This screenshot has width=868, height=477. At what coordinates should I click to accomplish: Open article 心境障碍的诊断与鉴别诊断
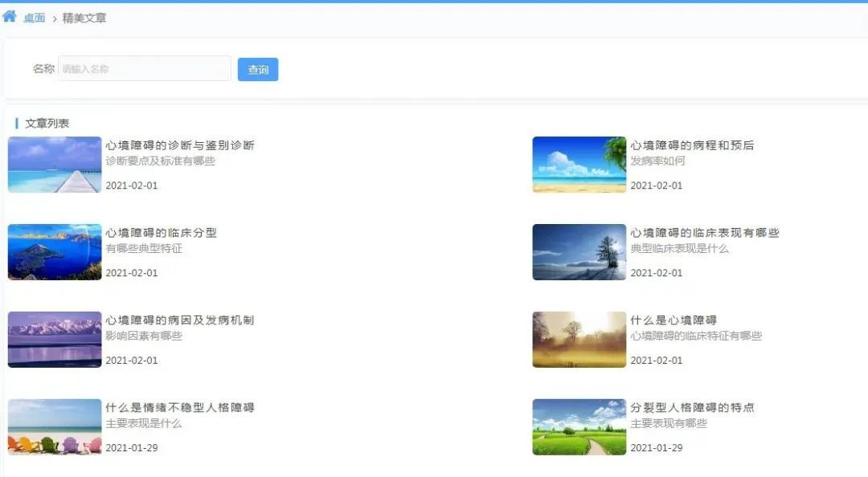[180, 145]
